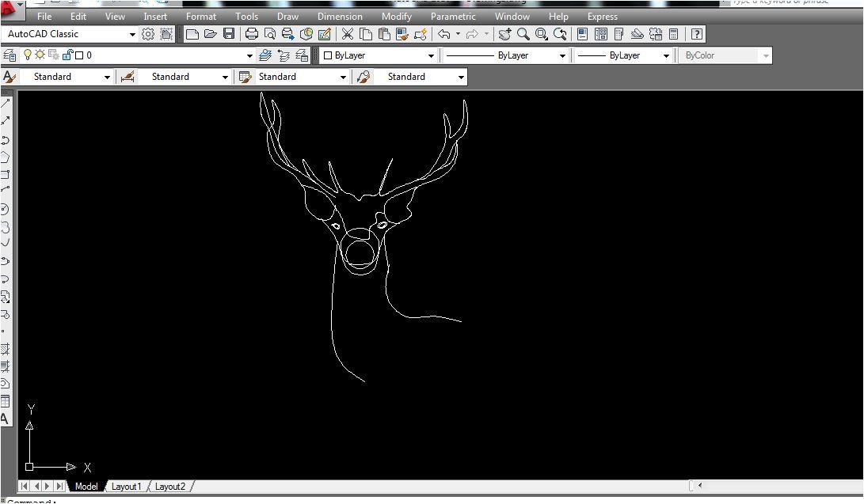Open the ByLayer linetype dropdown
Screen dimensions: 864x504
(562, 55)
